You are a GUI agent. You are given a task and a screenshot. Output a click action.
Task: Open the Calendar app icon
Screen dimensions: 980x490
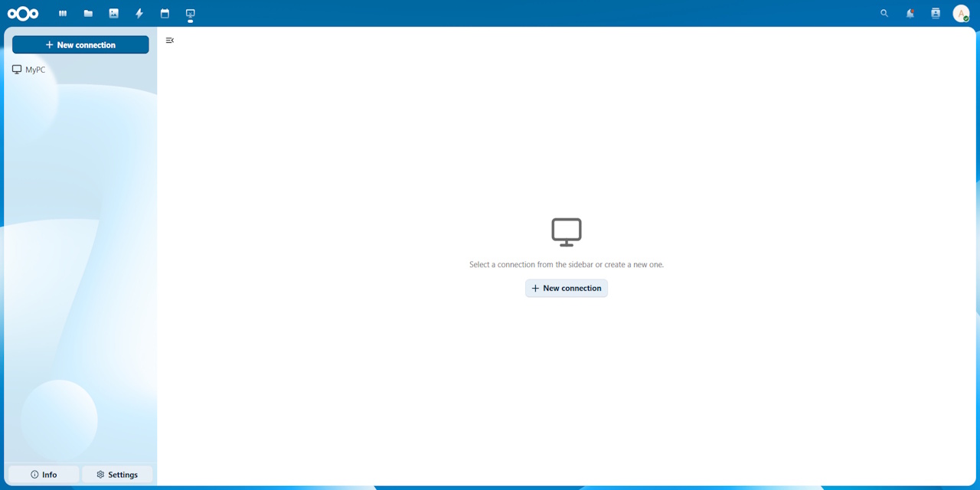[x=165, y=14]
